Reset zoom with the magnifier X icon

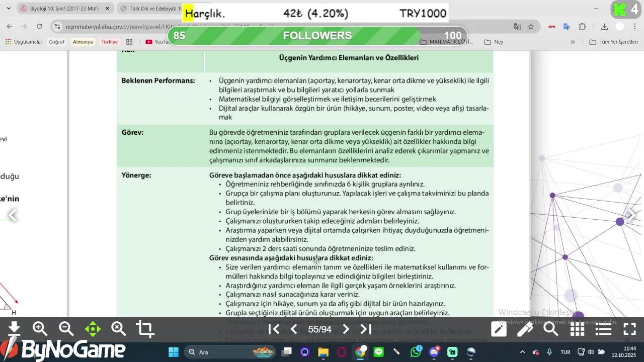[x=119, y=329]
